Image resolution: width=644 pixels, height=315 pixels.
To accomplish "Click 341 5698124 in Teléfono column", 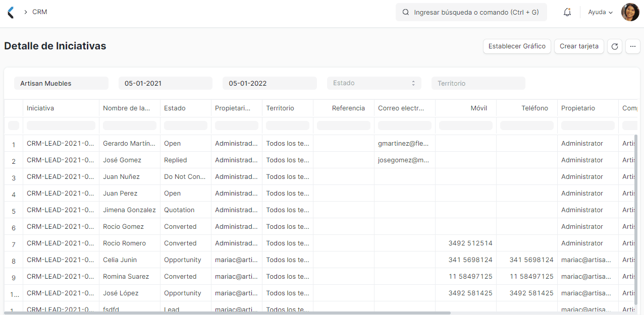I will (x=527, y=260).
